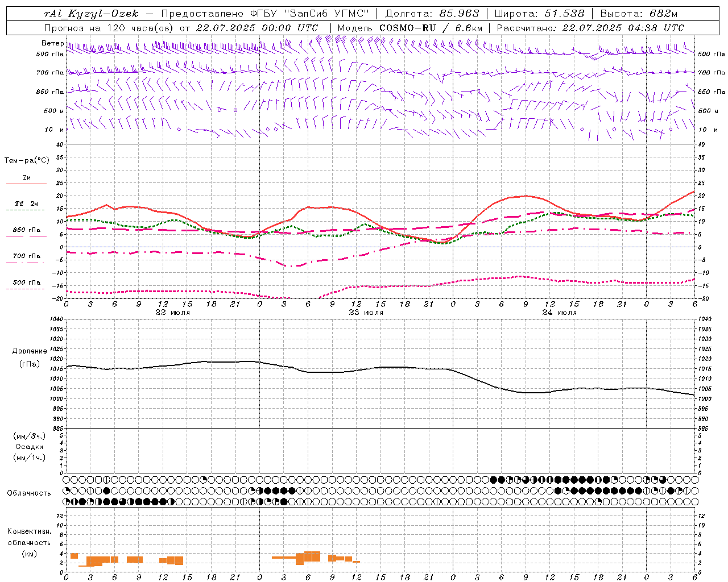Click the black surface pressure curve

click(x=380, y=367)
